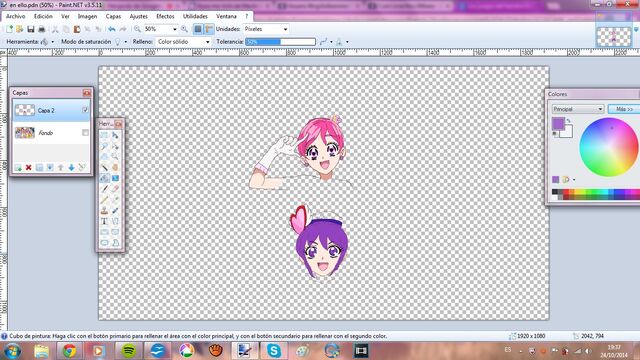
Task: Open the Unidades Píxeles dropdown
Action: point(266,29)
